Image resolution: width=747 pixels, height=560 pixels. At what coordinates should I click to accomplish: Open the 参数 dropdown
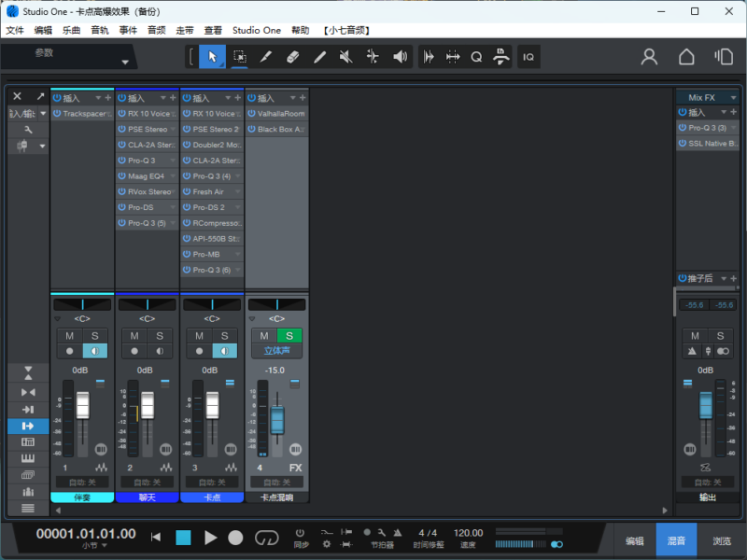coord(125,62)
